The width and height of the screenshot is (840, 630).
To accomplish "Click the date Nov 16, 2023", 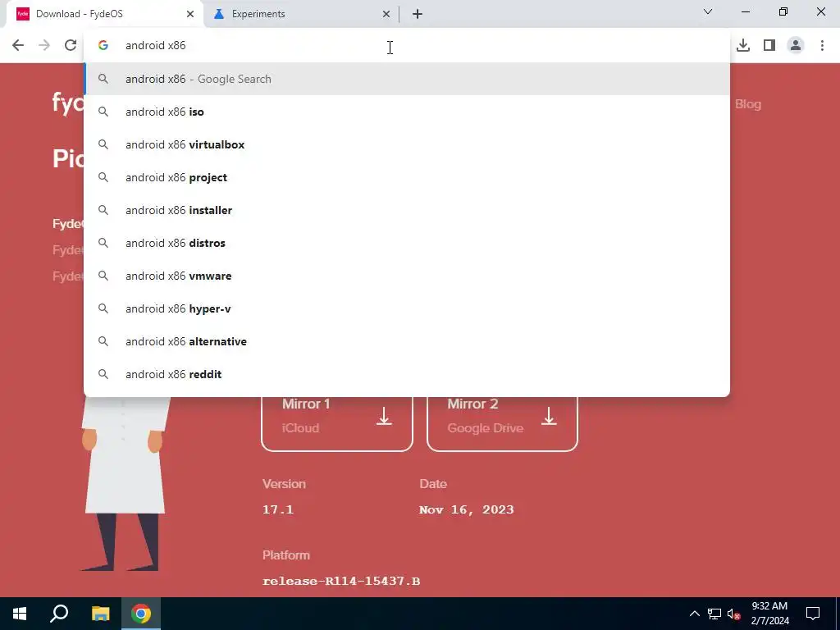I will click(467, 509).
